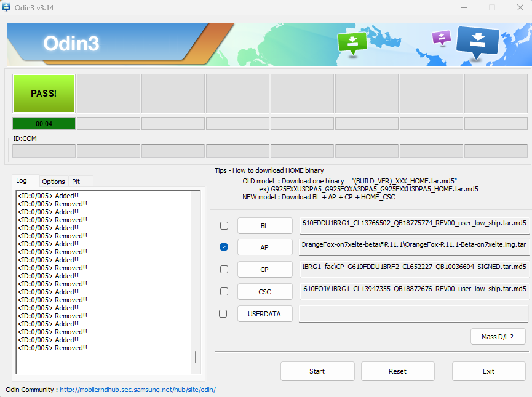Close the Odin3 window
This screenshot has height=397, width=532.
coord(520,7)
